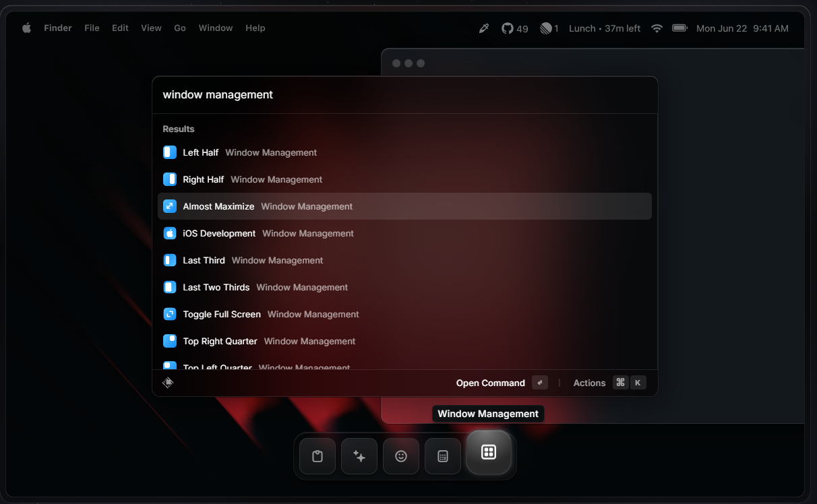The image size is (817, 504).
Task: Click the window management search field
Action: click(x=404, y=94)
